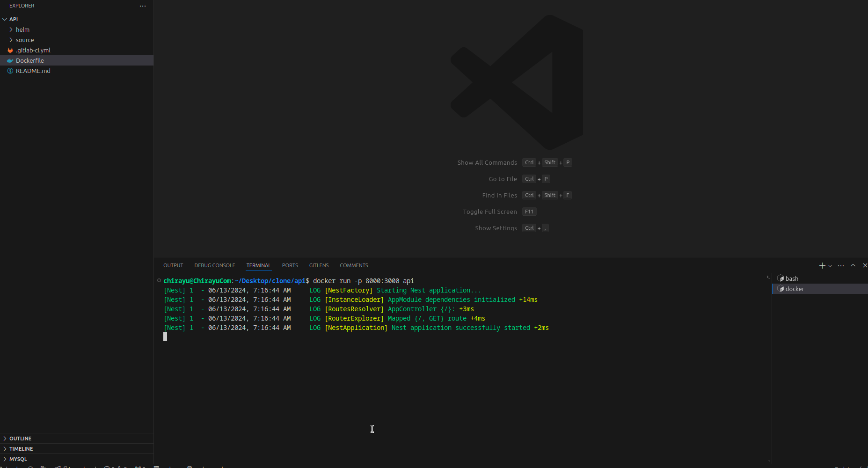Click the terminal cursor input line
The height and width of the screenshot is (468, 868).
165,336
